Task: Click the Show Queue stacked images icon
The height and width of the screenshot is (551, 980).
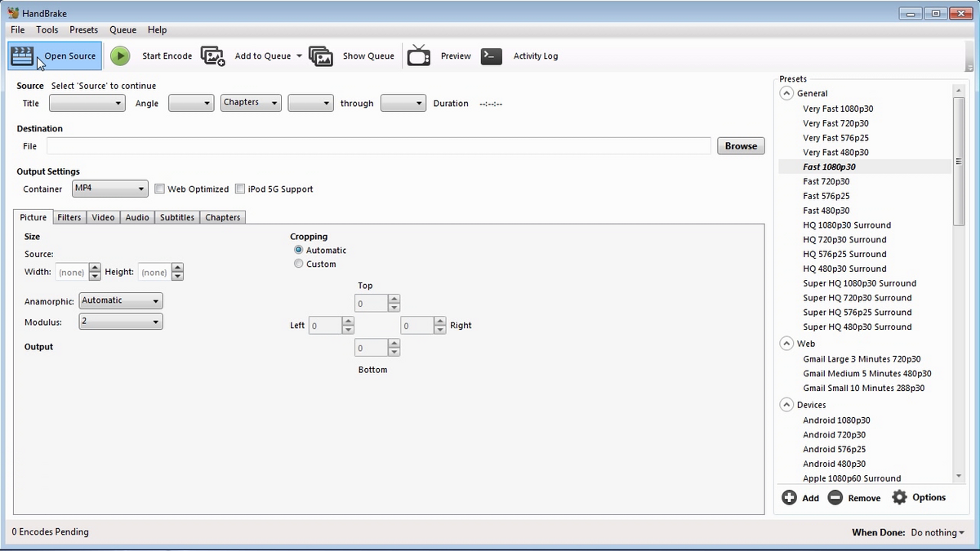Action: tap(320, 56)
